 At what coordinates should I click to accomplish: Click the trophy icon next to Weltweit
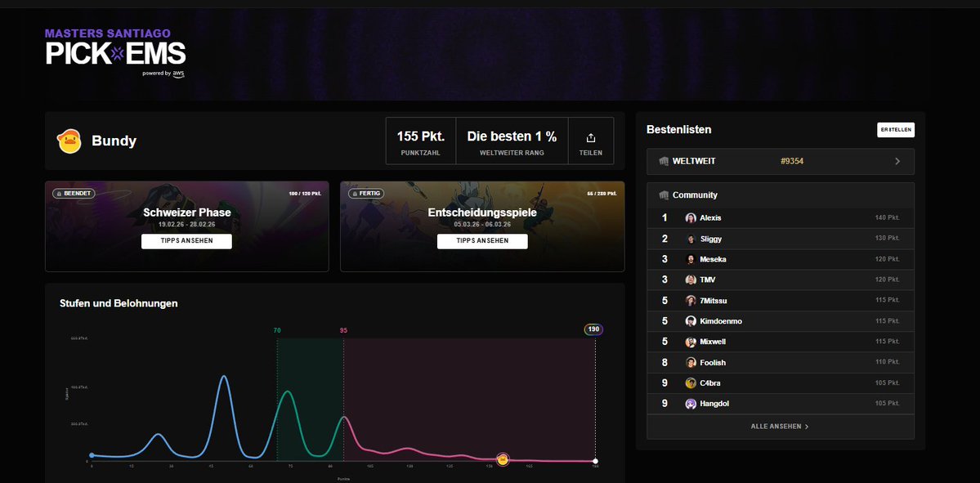click(x=664, y=161)
